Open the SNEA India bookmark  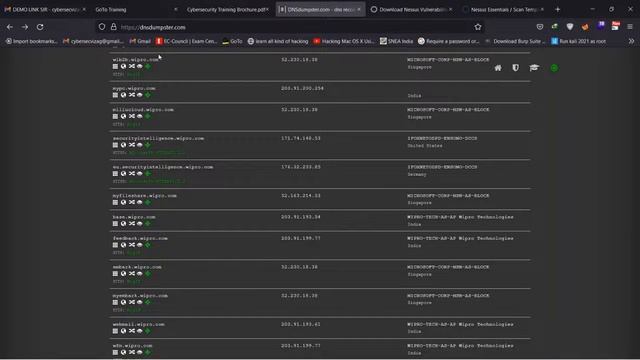coord(396,41)
